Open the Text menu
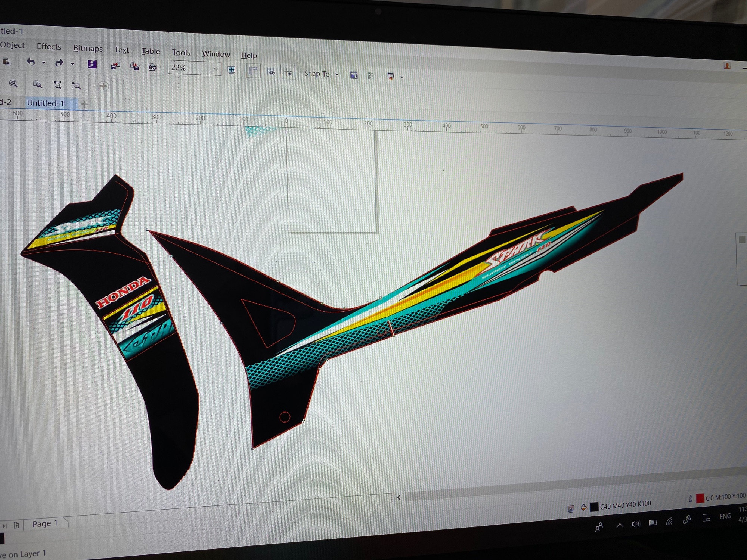Viewport: 747px width, 560px height. click(122, 50)
